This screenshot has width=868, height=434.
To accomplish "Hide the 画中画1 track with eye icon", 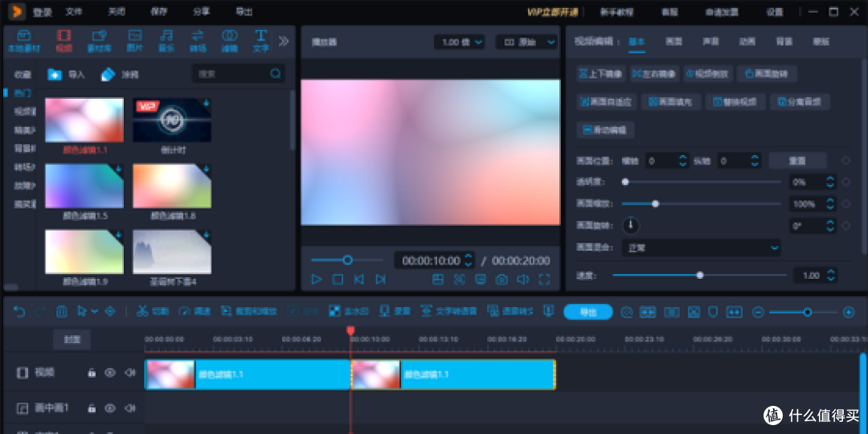I will [110, 408].
